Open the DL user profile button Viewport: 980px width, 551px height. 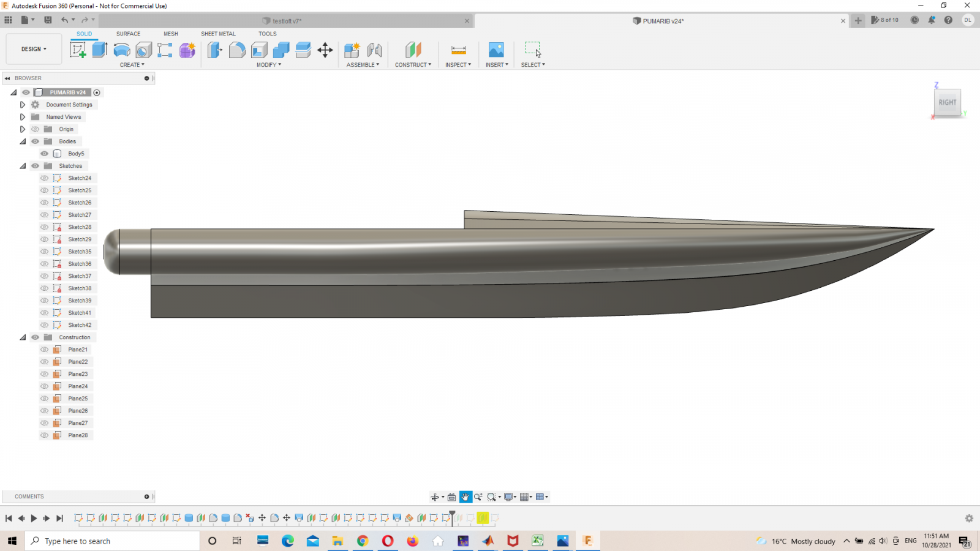(968, 20)
